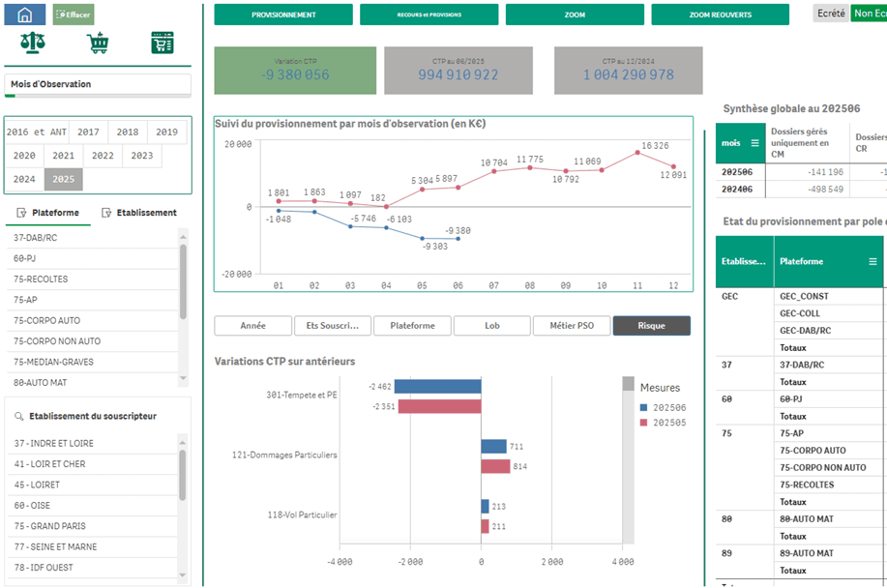Viewport: 887px width, 588px height.
Task: Open the cart report module icon
Action: 163,42
